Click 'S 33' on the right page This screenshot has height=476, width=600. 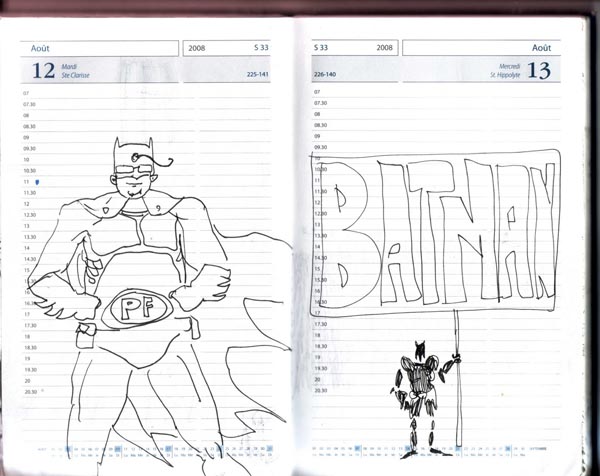[x=321, y=47]
